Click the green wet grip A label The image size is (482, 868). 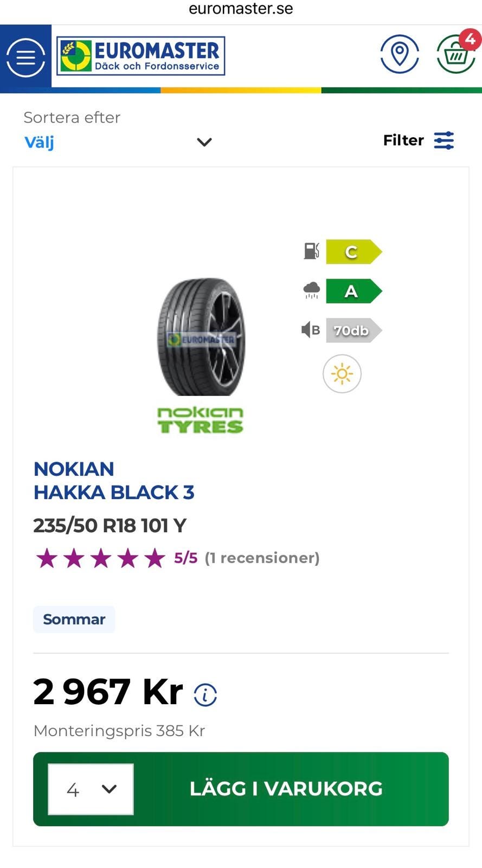tap(352, 291)
